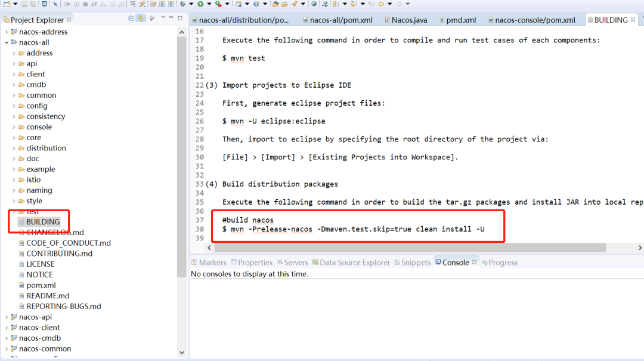The height and width of the screenshot is (361, 644).
Task: Open External Tools dropdown arrow
Action: click(x=227, y=4)
